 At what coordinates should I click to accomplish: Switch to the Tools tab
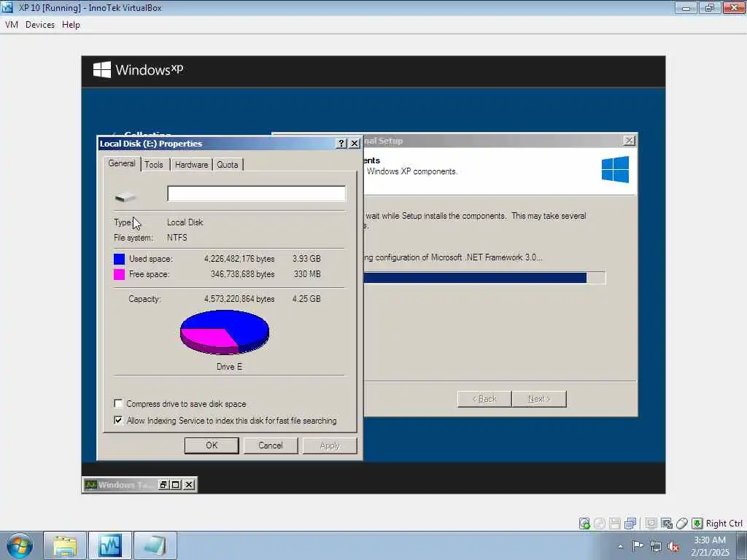tap(154, 165)
